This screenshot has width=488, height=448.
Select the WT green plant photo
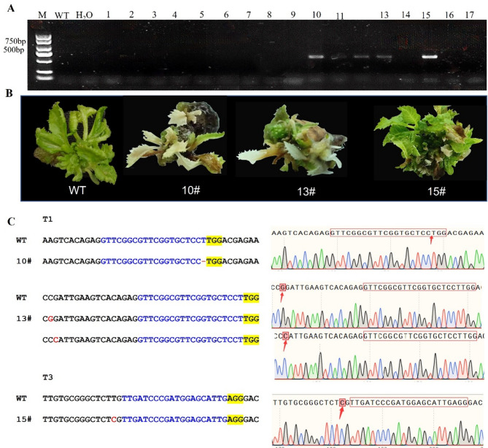tap(76, 142)
